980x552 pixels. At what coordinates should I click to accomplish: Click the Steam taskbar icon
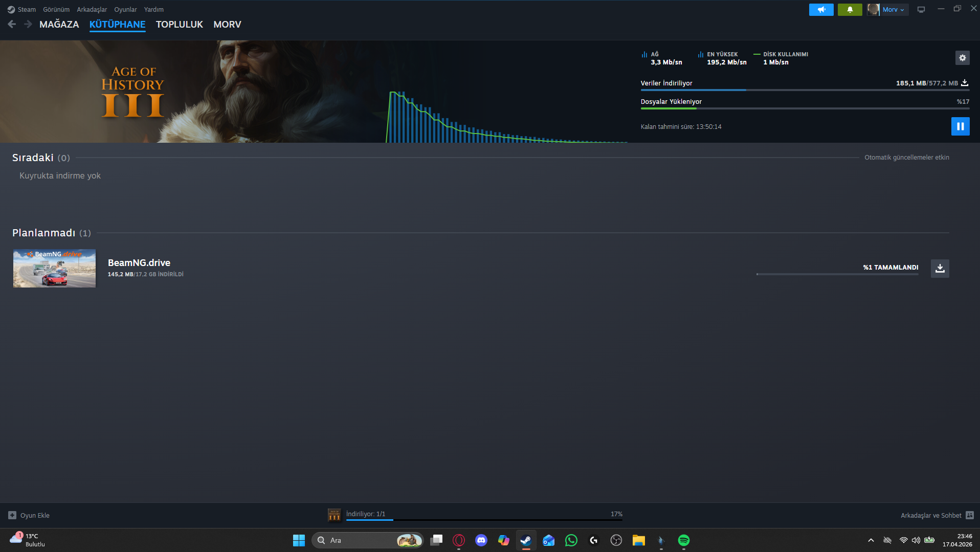(x=526, y=540)
